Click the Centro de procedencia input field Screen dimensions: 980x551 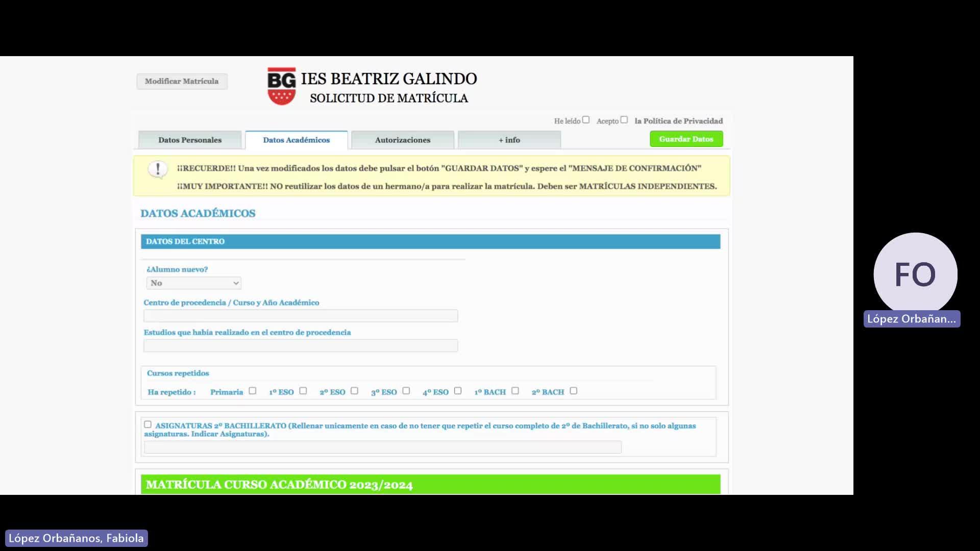point(300,316)
